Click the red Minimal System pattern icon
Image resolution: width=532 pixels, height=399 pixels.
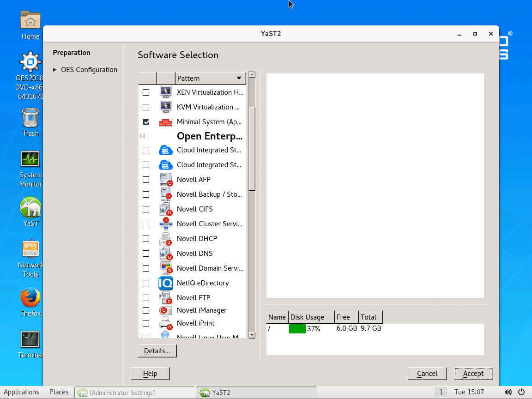coord(166,122)
